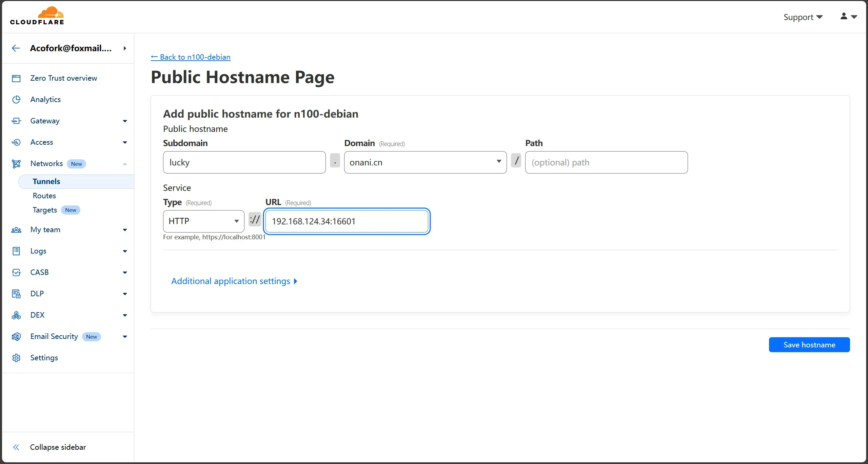Viewport: 868px width, 464px height.
Task: Open the Domain dropdown showing onani.cn
Action: [x=425, y=162]
